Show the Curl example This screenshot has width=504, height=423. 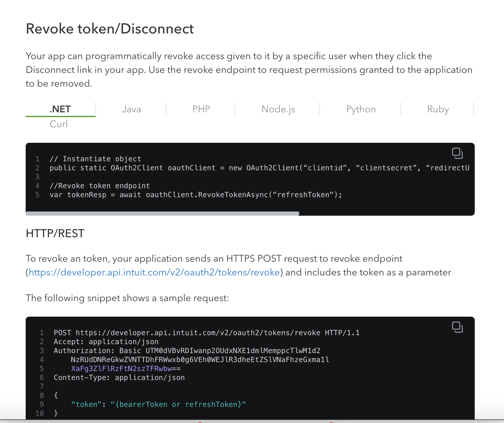click(x=59, y=124)
